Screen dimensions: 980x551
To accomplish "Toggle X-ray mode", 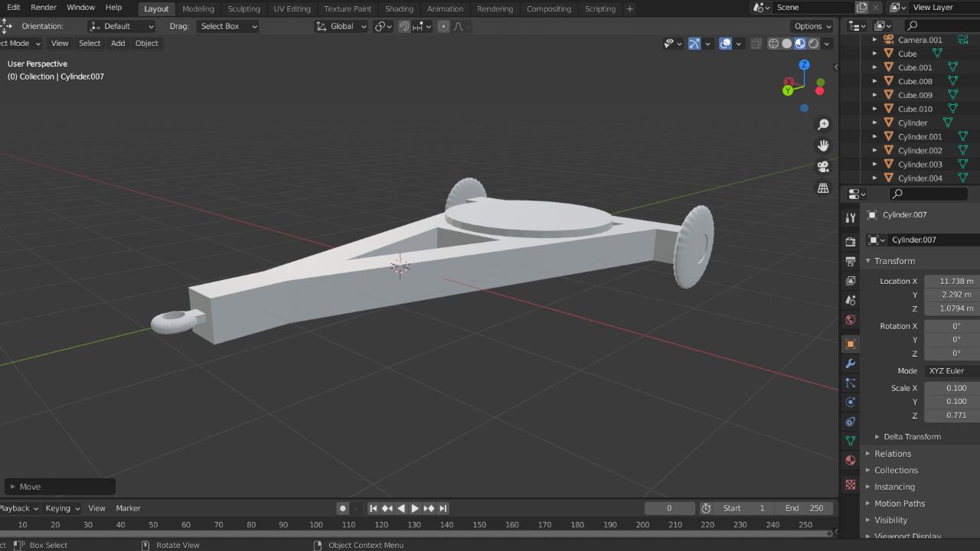I will 756,44.
